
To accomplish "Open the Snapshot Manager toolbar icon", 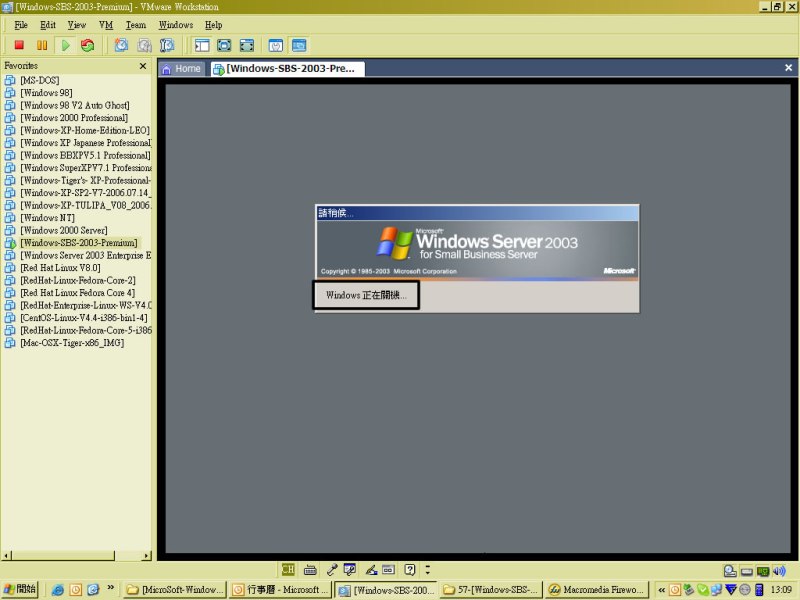I will (x=167, y=45).
